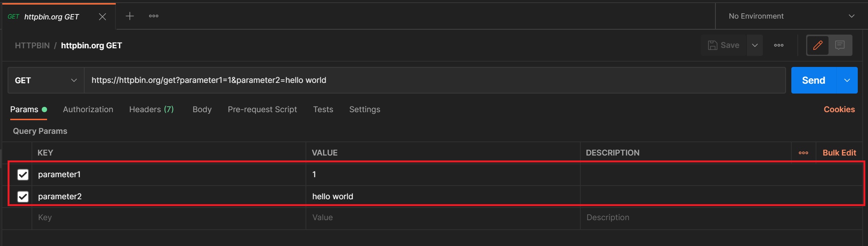Close the httpbin.org GET tab
The width and height of the screenshot is (868, 246).
pos(102,17)
